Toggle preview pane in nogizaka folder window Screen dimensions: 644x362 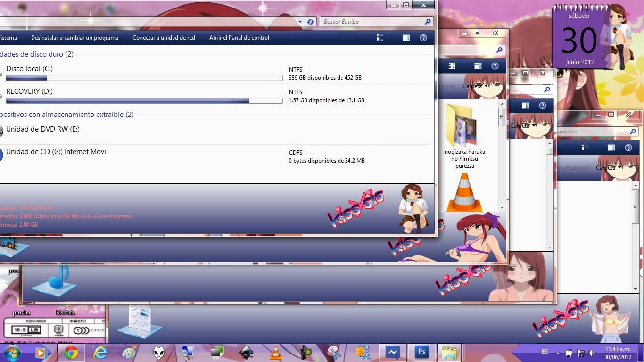478,66
